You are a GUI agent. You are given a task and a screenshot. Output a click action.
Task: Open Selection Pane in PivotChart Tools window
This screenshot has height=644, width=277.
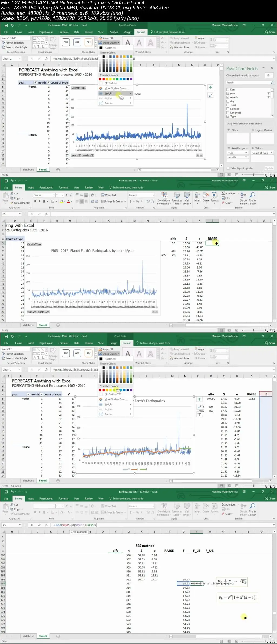(x=179, y=47)
